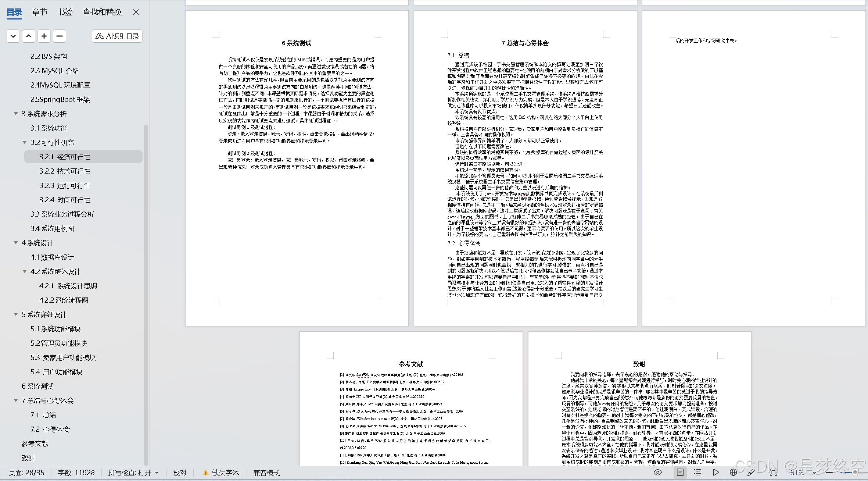The image size is (868, 481).
Task: Jump to 2.2 B/S 架构 heading
Action: pos(49,56)
